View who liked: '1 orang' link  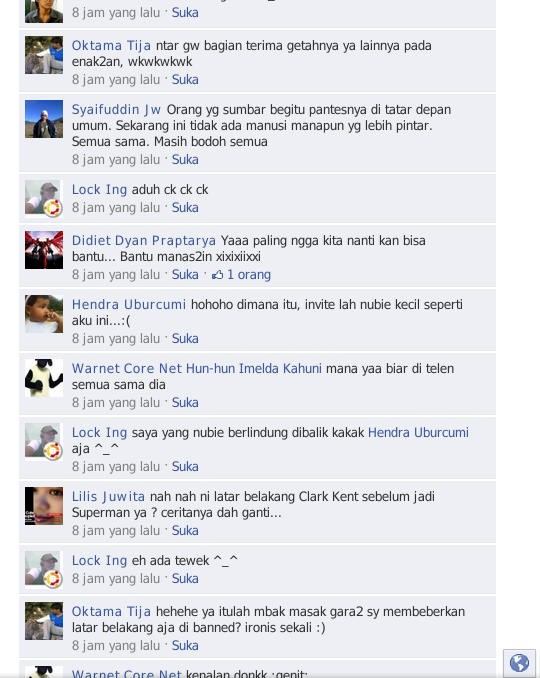click(249, 275)
